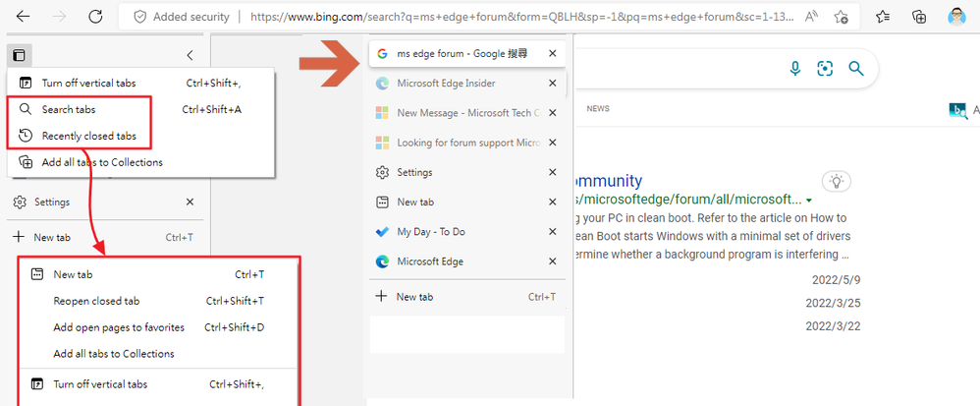Click the Google favicon on first tab
Image resolution: width=980 pixels, height=406 pixels.
[382, 54]
